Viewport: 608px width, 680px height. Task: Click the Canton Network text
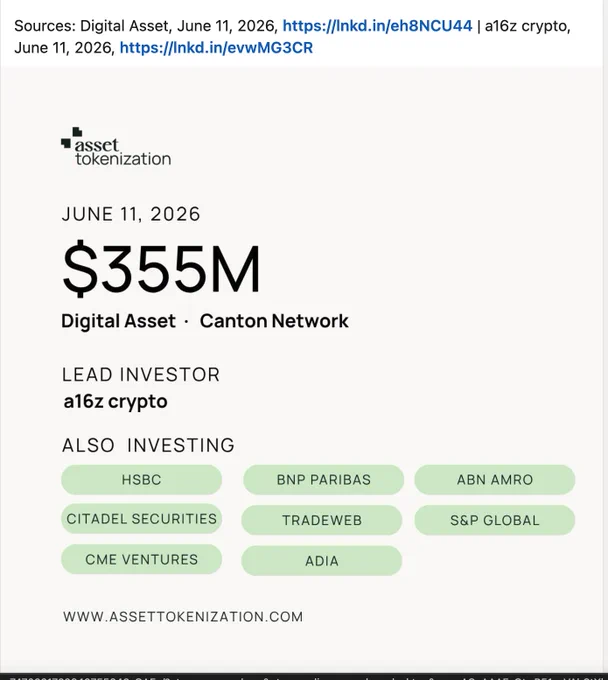pos(274,321)
